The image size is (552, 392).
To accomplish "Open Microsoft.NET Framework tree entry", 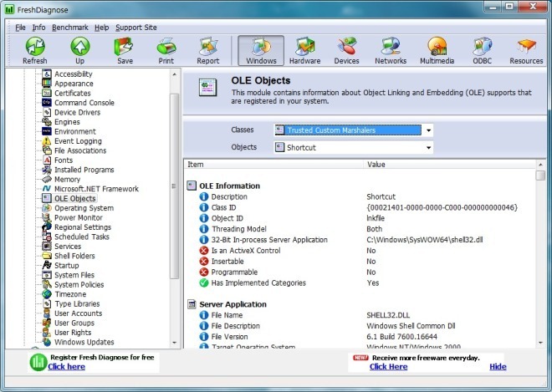I will (96, 189).
